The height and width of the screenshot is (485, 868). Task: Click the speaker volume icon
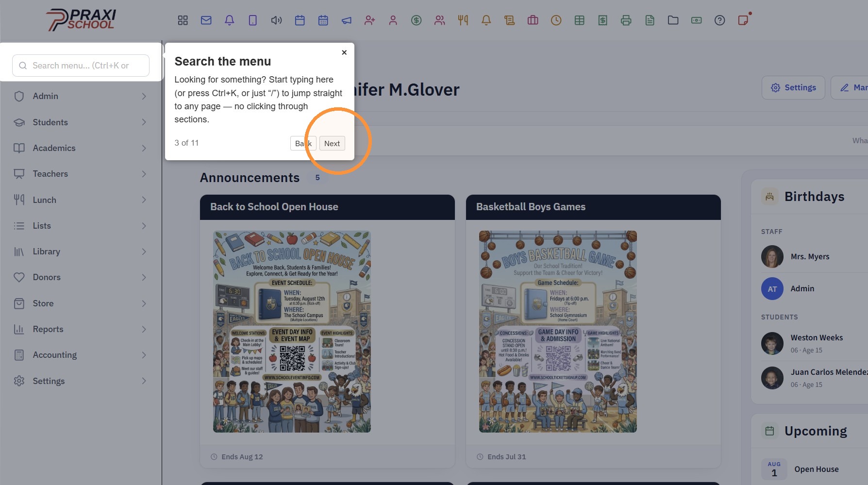coord(276,20)
